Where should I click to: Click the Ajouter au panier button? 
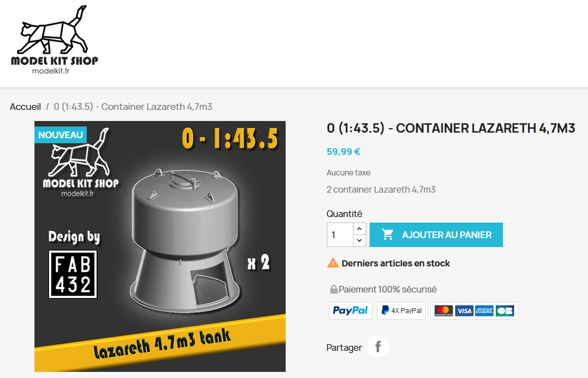pyautogui.click(x=436, y=235)
